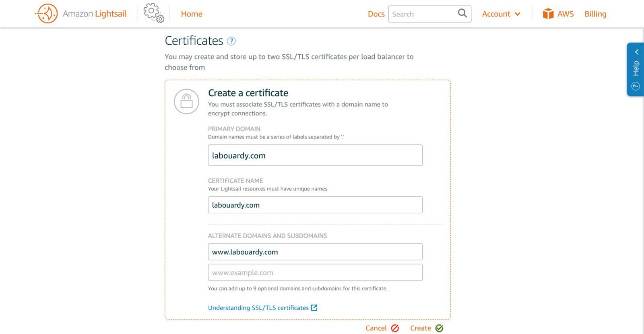Click the padlock certificate icon
Screen dimensions: 644x334
186,101
